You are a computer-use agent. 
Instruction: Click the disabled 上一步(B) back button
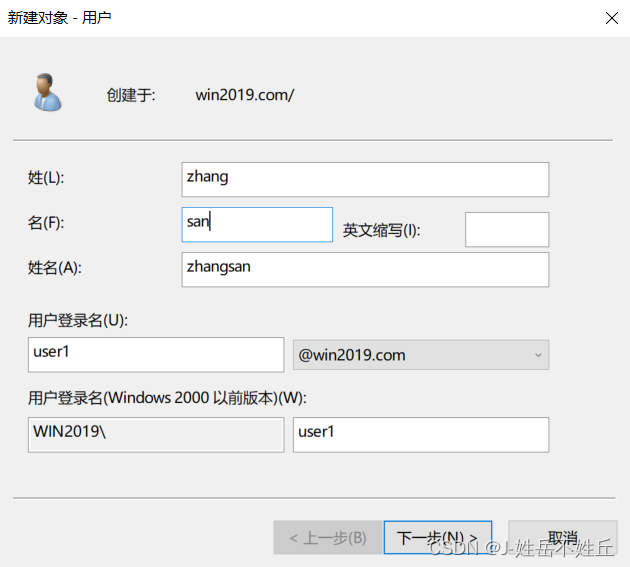327,538
